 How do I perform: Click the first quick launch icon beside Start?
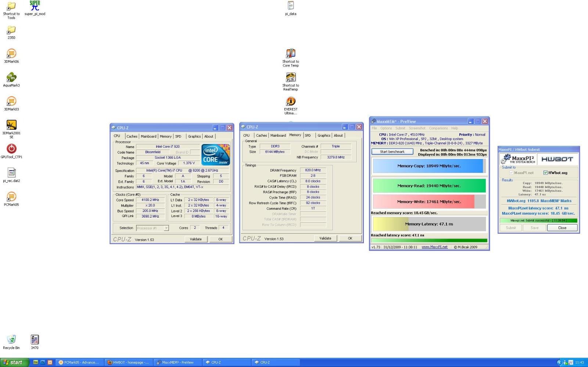pyautogui.click(x=36, y=362)
